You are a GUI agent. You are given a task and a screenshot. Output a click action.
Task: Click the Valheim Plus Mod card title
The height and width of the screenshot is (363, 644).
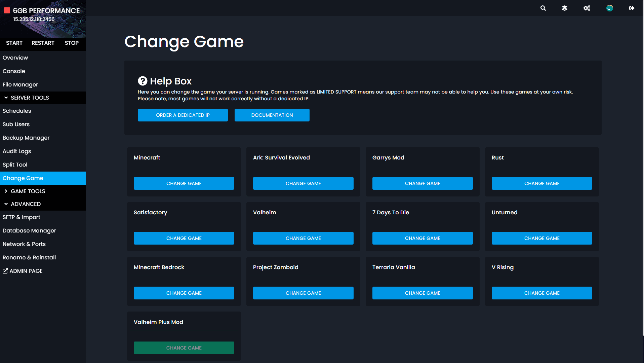point(158,322)
